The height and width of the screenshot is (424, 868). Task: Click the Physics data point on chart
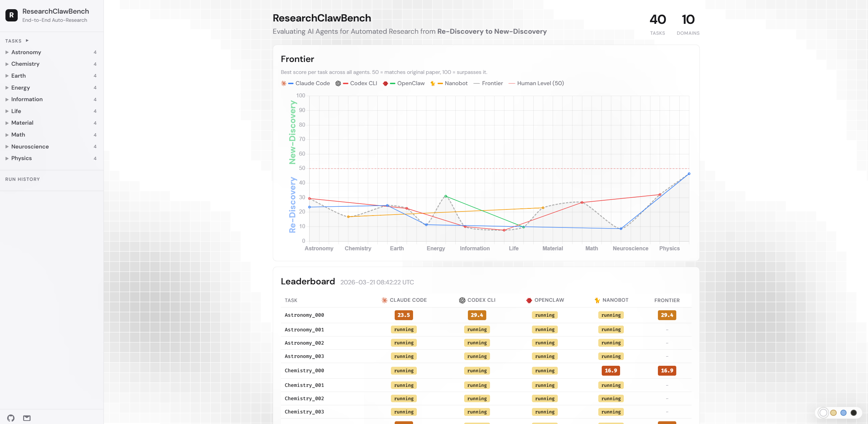coord(689,174)
